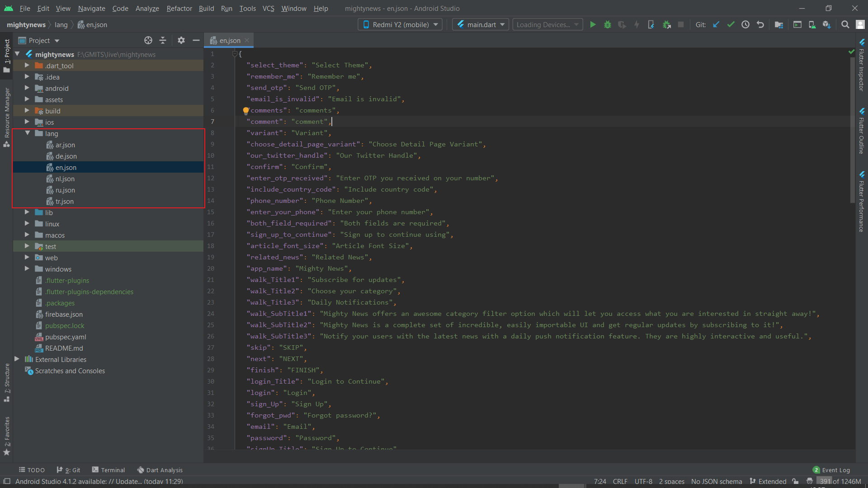
Task: Rollback changes with Git revert arrow
Action: [x=760, y=25]
